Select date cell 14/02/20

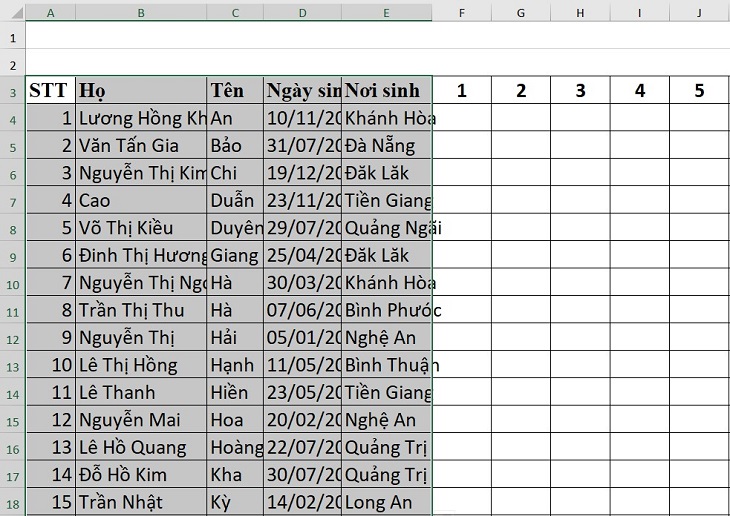click(303, 502)
